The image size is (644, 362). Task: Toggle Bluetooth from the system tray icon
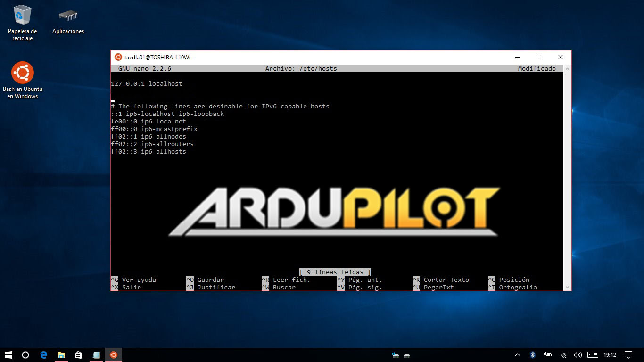[x=533, y=355]
